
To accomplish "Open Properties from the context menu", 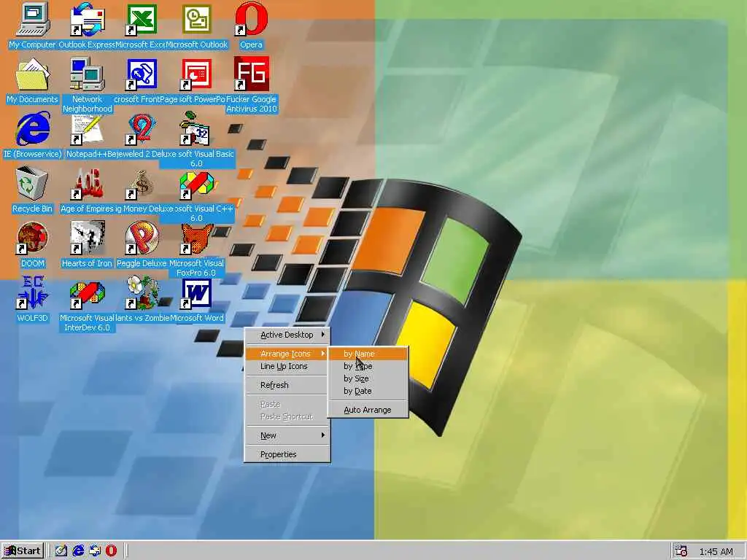I will coord(287,454).
